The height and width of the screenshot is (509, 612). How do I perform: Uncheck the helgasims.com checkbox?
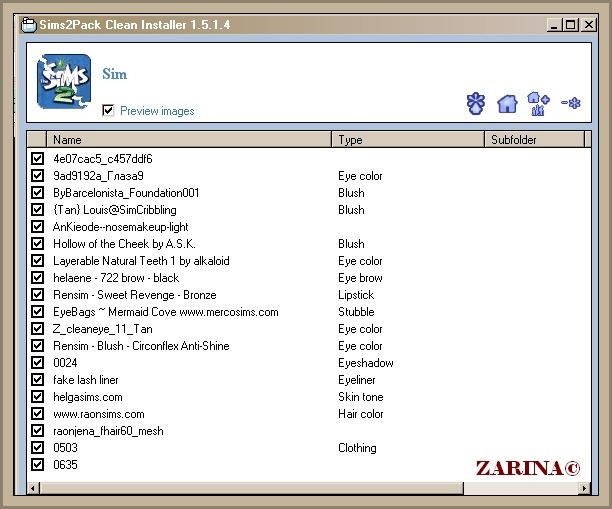(x=37, y=397)
